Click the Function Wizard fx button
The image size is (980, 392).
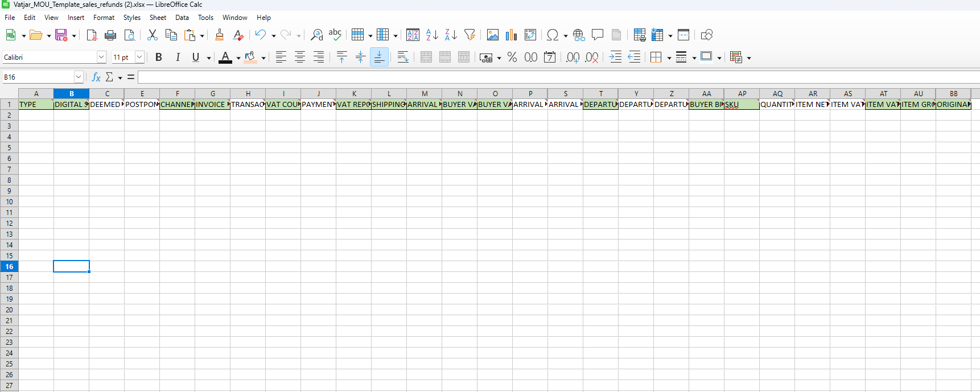pyautogui.click(x=96, y=77)
